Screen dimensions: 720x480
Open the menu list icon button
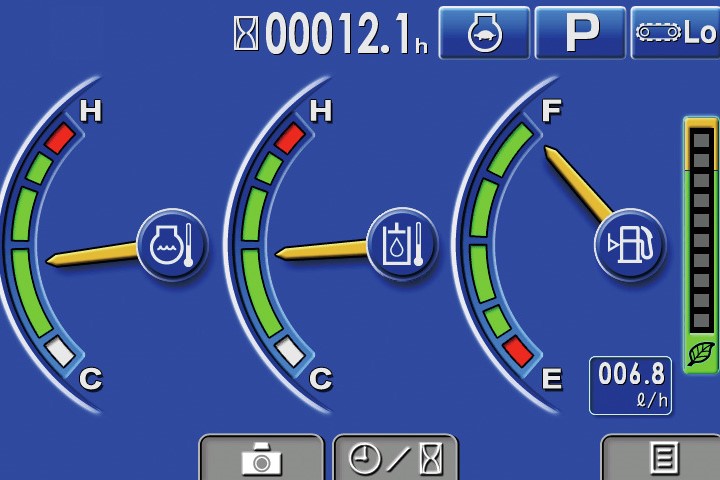click(660, 459)
